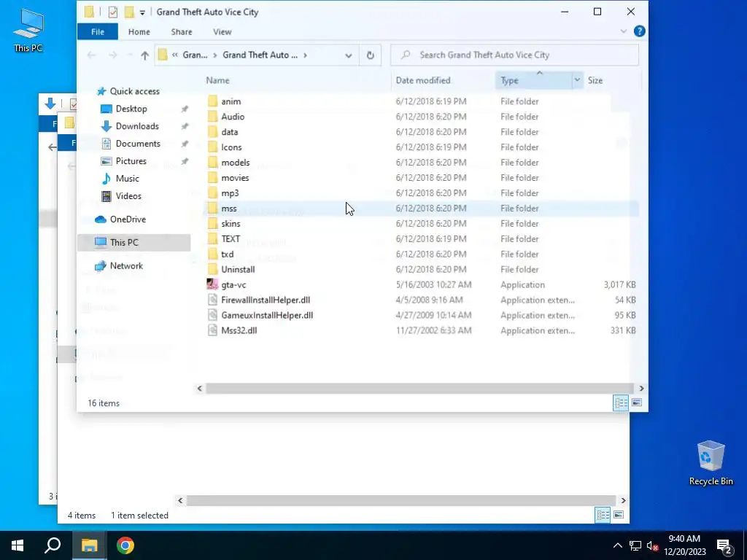Select the Audio folder icon
Viewport: 747px width, 560px height.
click(213, 117)
